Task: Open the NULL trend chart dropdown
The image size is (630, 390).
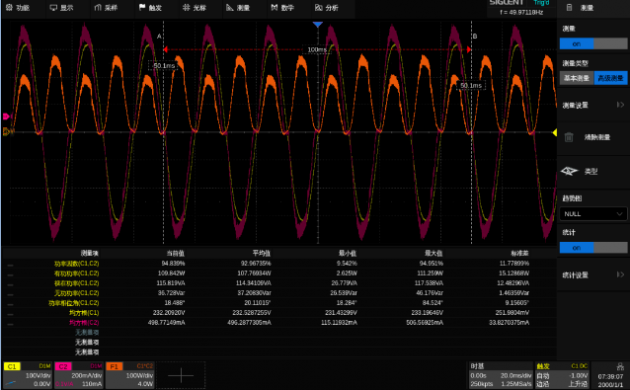Action: point(593,214)
